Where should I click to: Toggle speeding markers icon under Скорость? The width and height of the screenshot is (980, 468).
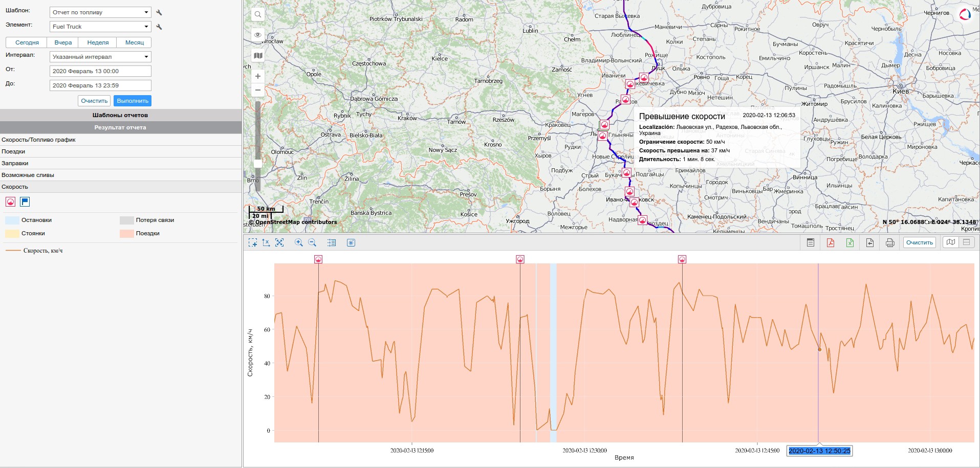(10, 202)
